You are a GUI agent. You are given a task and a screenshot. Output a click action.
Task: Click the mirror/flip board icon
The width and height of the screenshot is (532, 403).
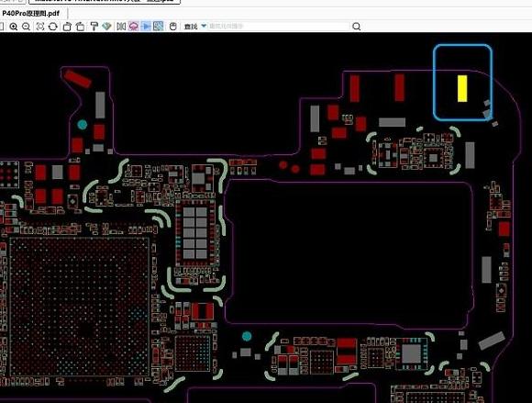[121, 26]
